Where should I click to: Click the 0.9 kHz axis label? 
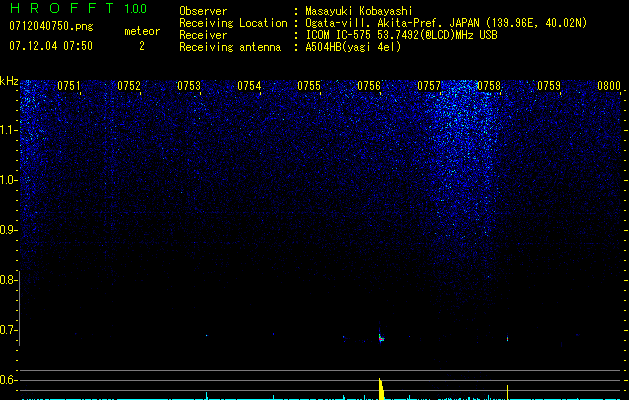(8, 230)
